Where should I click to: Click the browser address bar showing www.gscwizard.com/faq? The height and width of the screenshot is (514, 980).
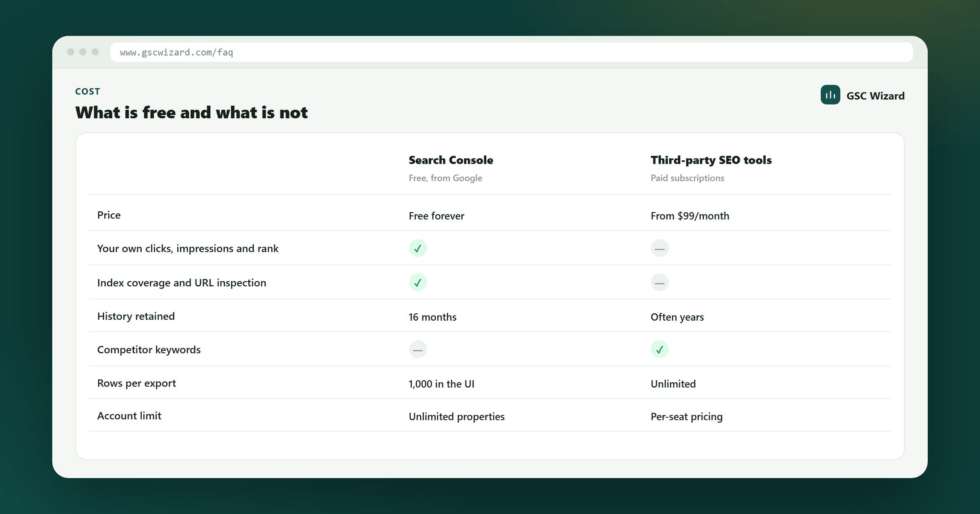511,52
